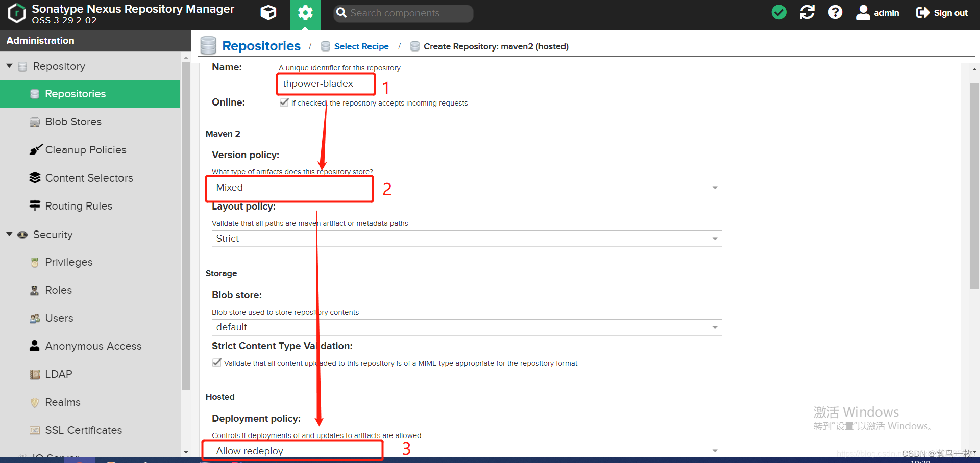
Task: Click the Anonymous Access silhouette icon
Action: (x=34, y=346)
